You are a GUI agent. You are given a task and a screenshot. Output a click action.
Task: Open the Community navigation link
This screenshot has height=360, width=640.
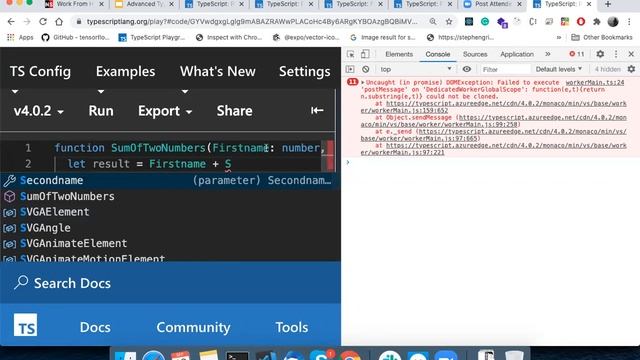pyautogui.click(x=193, y=327)
